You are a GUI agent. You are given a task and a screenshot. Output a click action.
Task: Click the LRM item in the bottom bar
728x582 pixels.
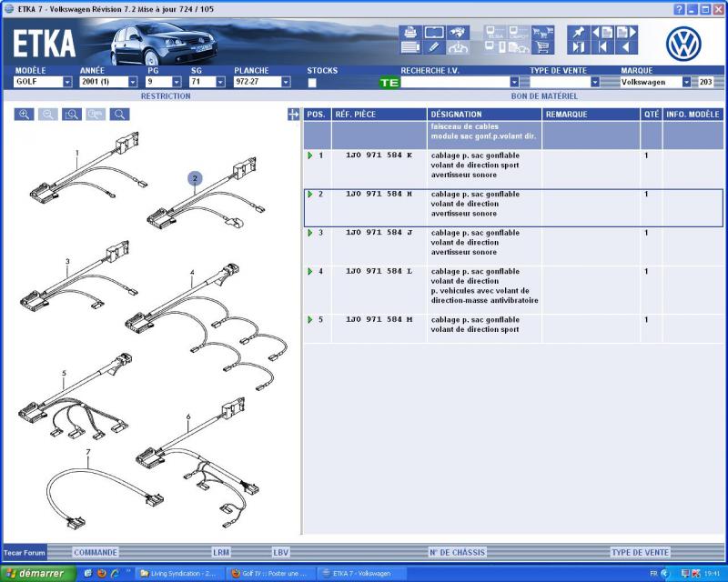[x=221, y=552]
